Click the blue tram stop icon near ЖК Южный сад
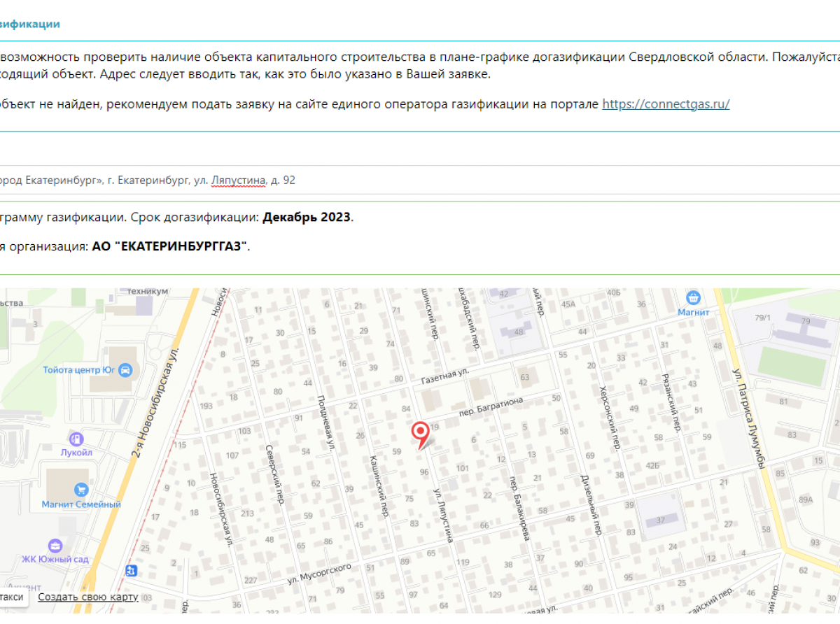This screenshot has width=840, height=624. (131, 569)
